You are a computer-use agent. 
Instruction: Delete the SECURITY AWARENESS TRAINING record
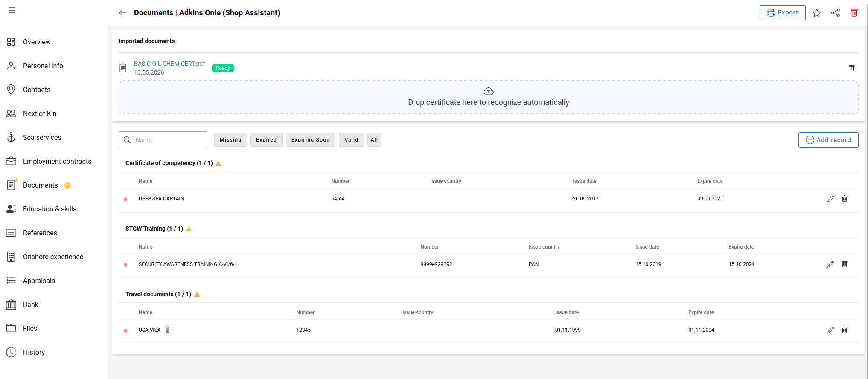845,264
